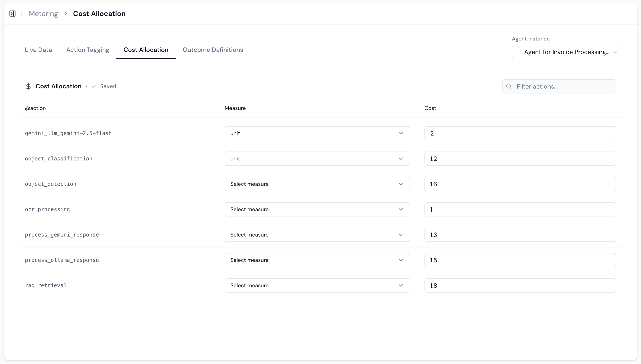Collapse the left sidebar panel
The width and height of the screenshot is (641, 364).
coord(12,14)
